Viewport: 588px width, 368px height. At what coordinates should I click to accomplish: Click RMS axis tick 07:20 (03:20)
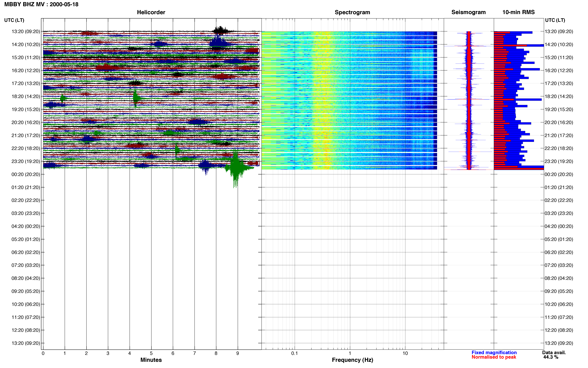pyautogui.click(x=559, y=265)
